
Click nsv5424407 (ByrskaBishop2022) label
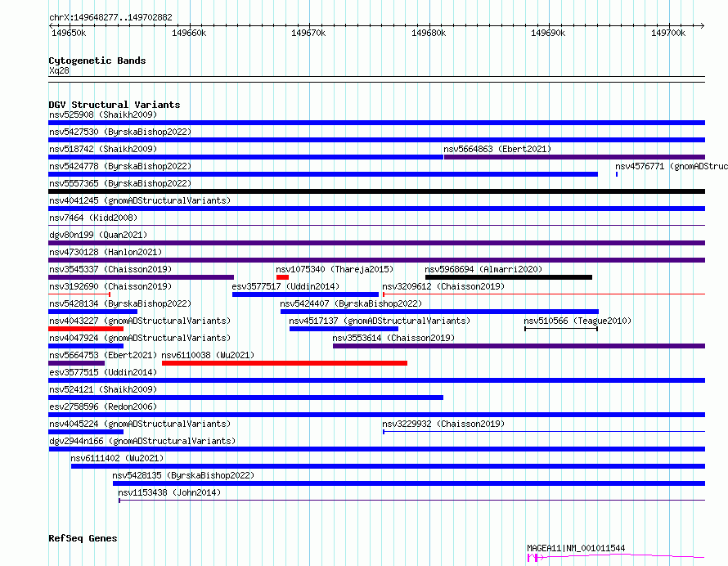tap(351, 303)
